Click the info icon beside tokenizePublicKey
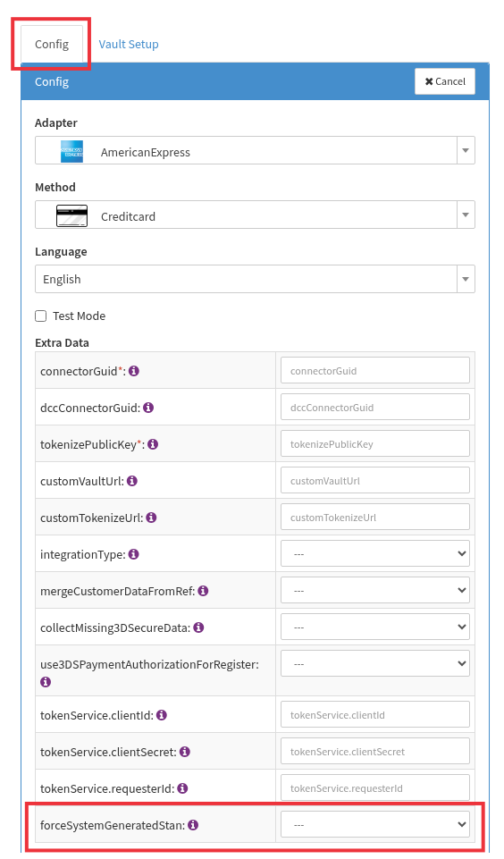Image resolution: width=504 pixels, height=859 pixels. coord(153,444)
